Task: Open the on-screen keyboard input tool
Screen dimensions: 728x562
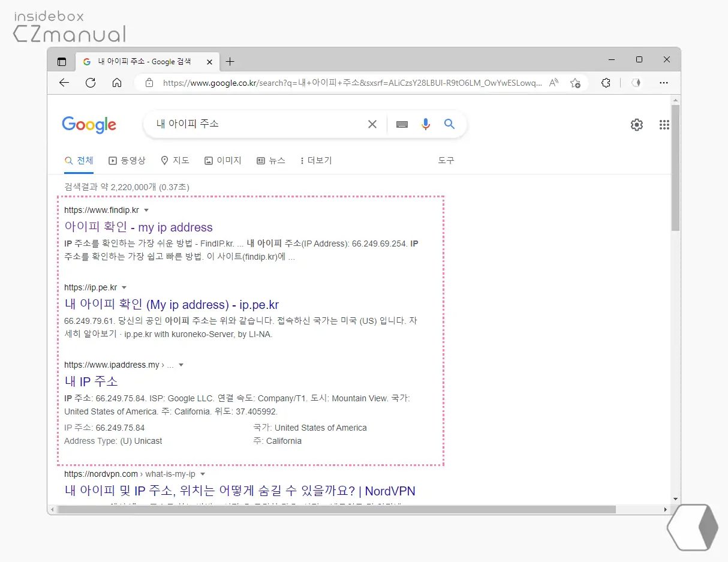Action: pos(402,124)
